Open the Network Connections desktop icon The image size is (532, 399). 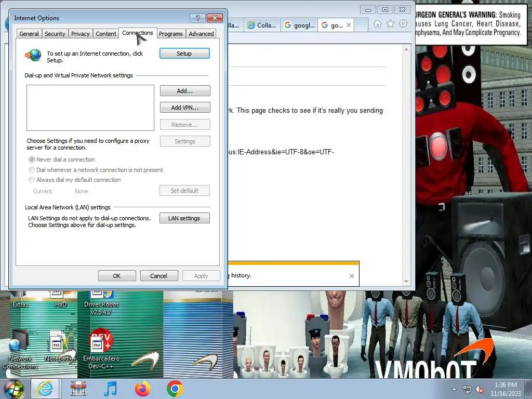[x=20, y=350]
